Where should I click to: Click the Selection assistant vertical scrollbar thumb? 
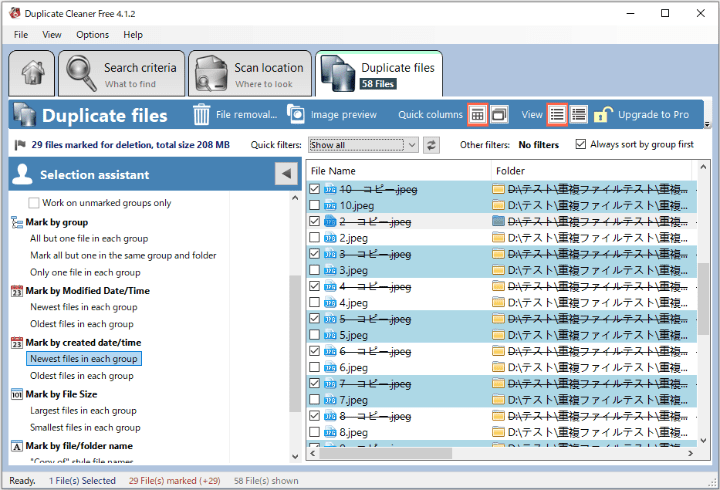point(295,344)
